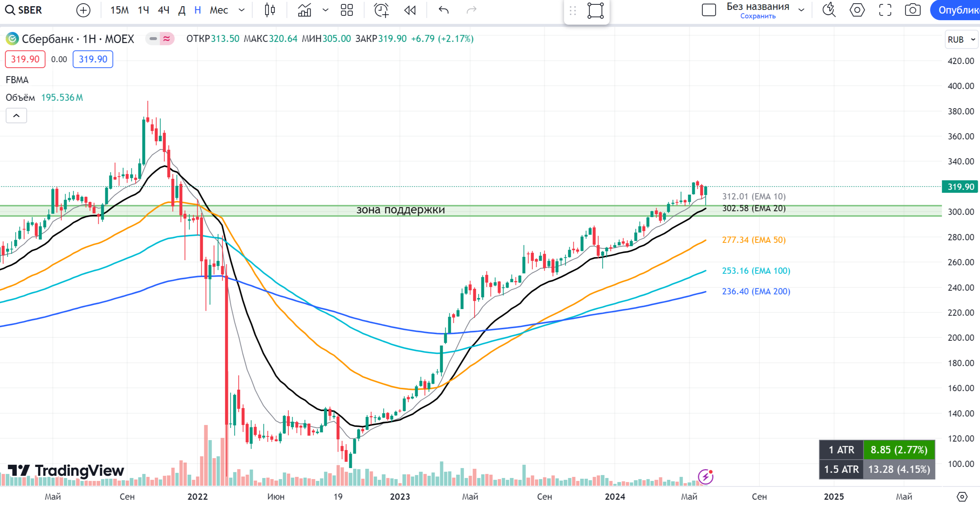Select the Мес monthly timeframe
The width and height of the screenshot is (980, 506).
[x=219, y=10]
